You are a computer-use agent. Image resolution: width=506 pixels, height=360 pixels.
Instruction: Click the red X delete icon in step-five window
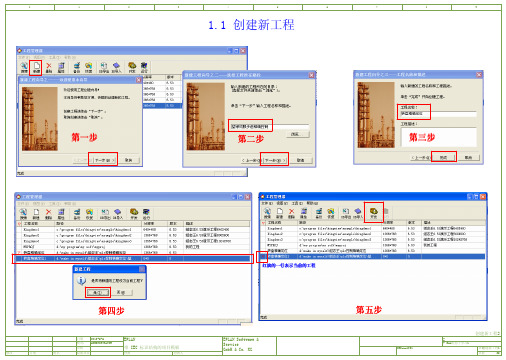tap(291, 213)
